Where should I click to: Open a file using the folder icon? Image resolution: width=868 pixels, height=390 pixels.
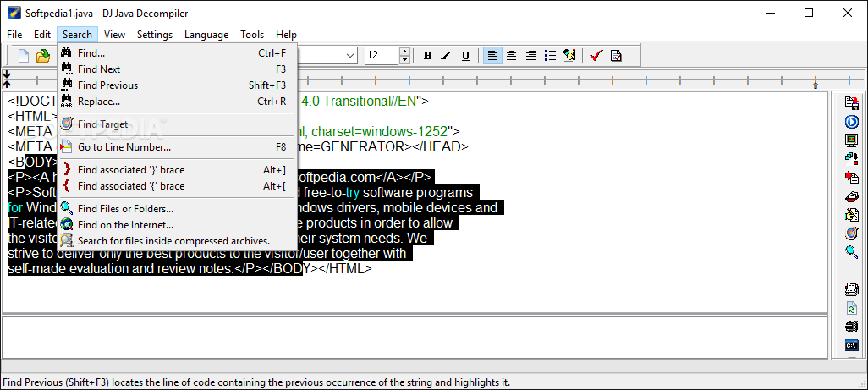pos(42,55)
